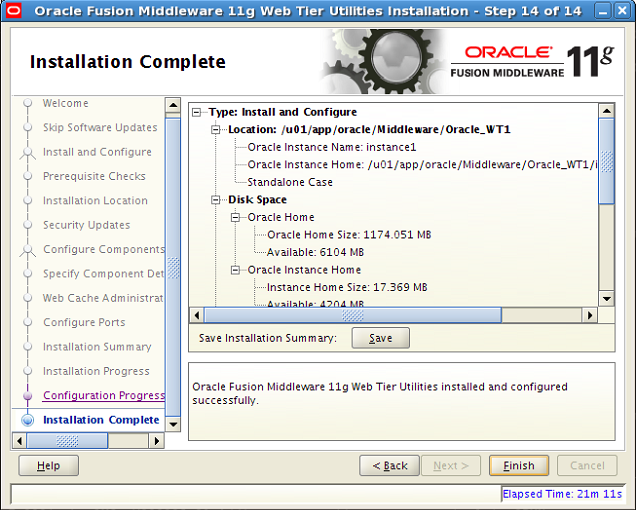Select the Skip Software Updates step
The width and height of the screenshot is (636, 510).
(x=100, y=127)
